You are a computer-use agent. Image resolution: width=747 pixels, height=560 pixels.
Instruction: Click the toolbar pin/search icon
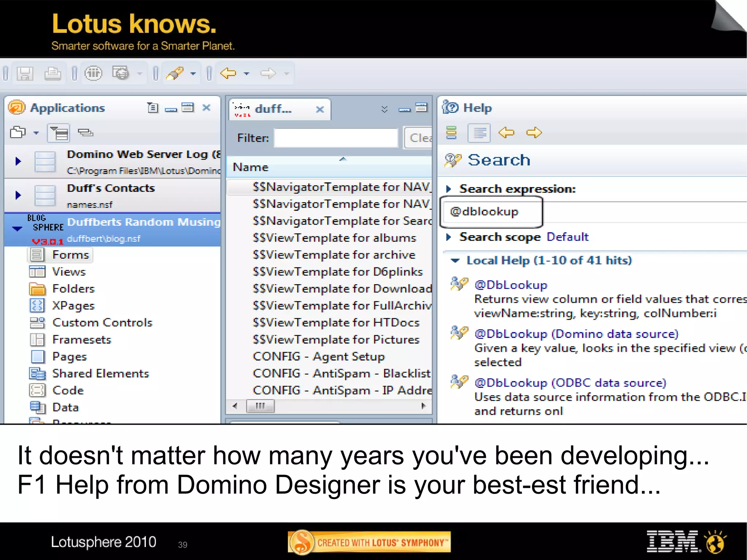coord(175,73)
